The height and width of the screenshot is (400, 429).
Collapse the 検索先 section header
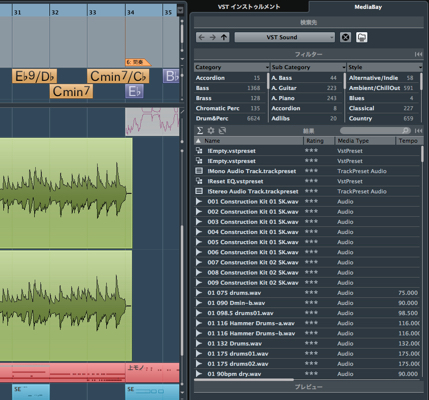(308, 23)
